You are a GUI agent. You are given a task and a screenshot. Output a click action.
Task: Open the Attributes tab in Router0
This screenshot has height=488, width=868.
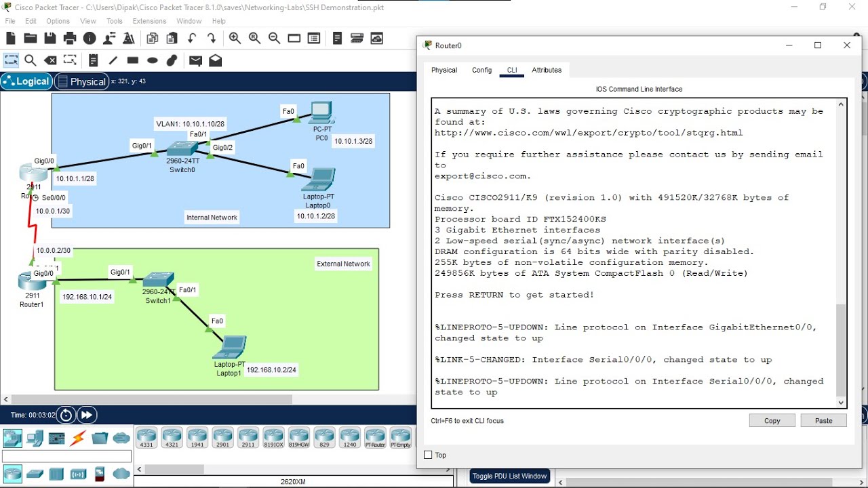click(547, 70)
